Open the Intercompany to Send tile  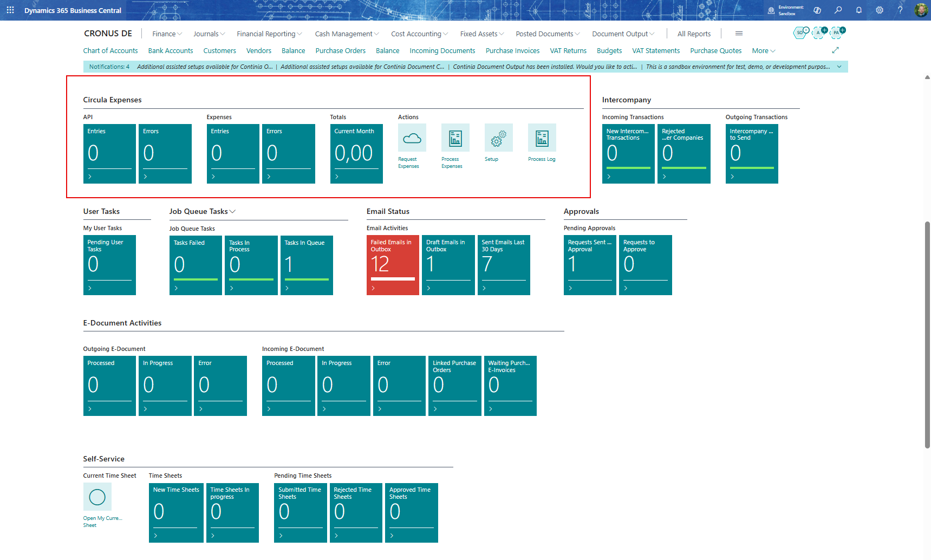coord(752,154)
